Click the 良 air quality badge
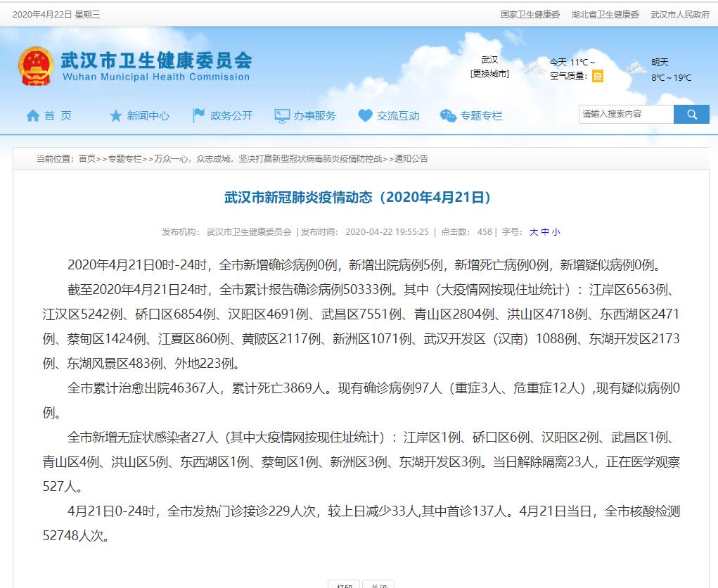Image resolution: width=718 pixels, height=588 pixels. pyautogui.click(x=597, y=76)
